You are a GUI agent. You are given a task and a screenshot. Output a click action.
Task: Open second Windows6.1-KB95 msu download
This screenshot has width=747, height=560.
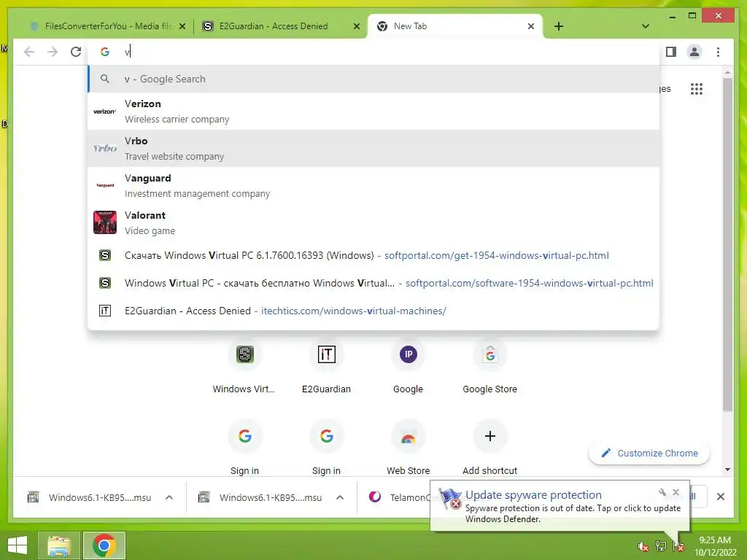click(x=261, y=497)
